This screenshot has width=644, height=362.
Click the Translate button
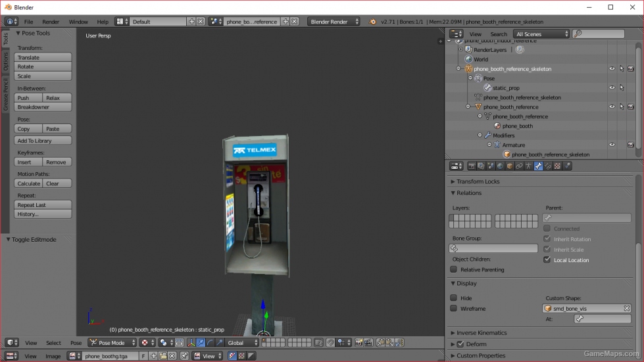click(x=43, y=57)
